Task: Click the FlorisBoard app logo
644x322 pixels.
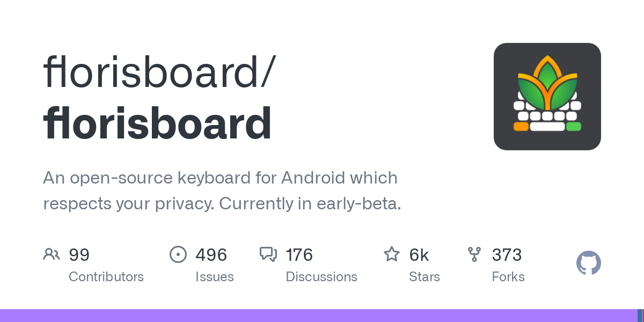Action: pyautogui.click(x=547, y=97)
